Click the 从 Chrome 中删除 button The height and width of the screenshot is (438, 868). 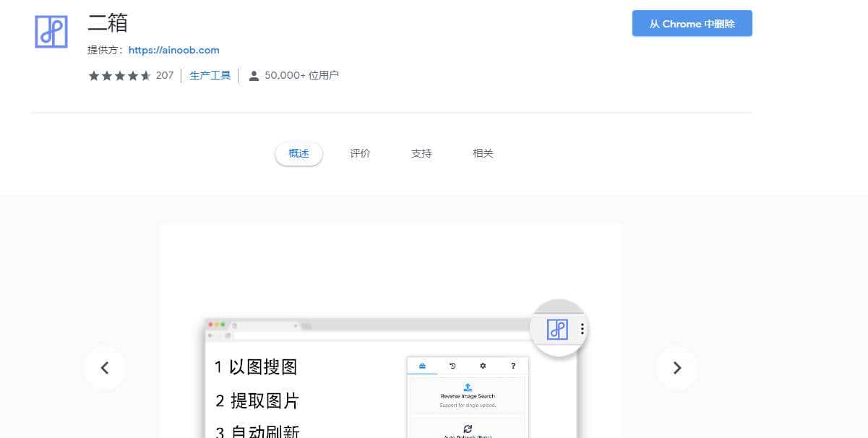tap(692, 23)
